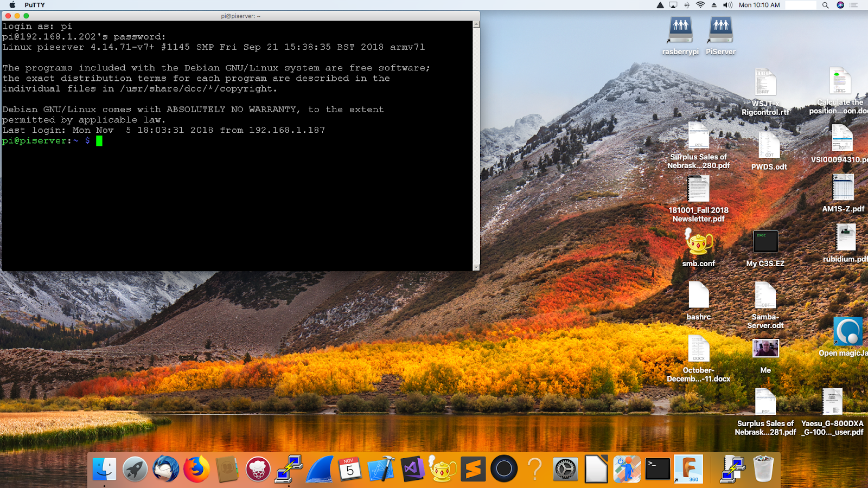868x488 pixels.
Task: Launch Terminal from the Dock
Action: click(658, 469)
